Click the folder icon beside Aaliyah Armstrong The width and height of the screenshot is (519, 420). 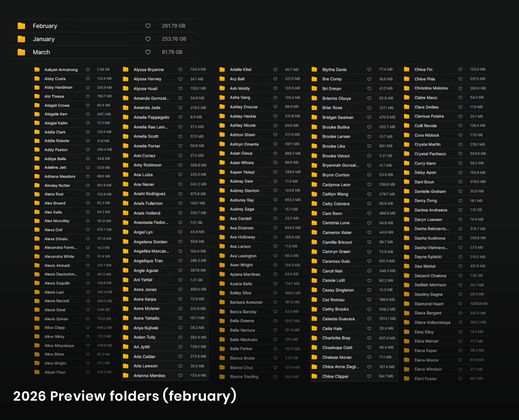[37, 70]
